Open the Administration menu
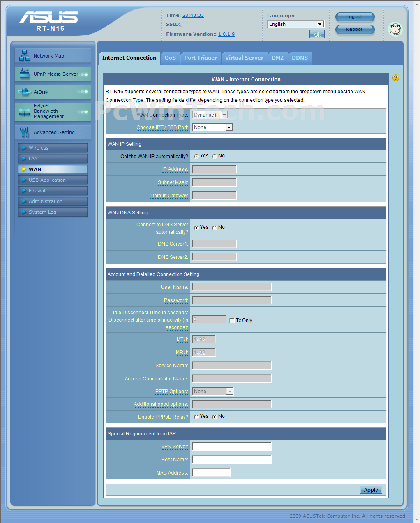The image size is (420, 523). tap(53, 201)
